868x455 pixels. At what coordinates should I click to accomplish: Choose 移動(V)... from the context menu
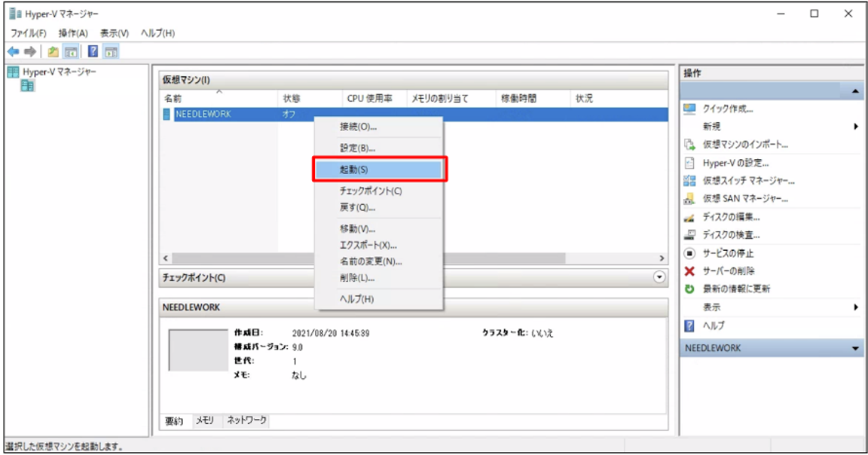pyautogui.click(x=379, y=228)
